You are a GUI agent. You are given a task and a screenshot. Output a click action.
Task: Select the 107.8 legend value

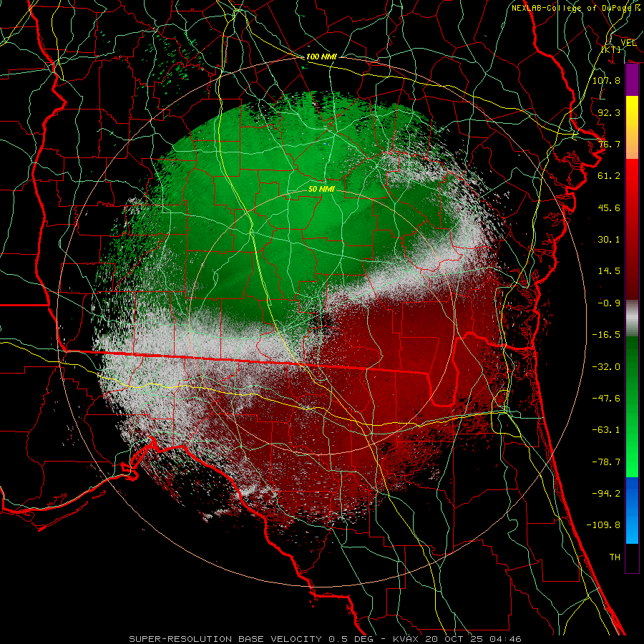pos(606,80)
